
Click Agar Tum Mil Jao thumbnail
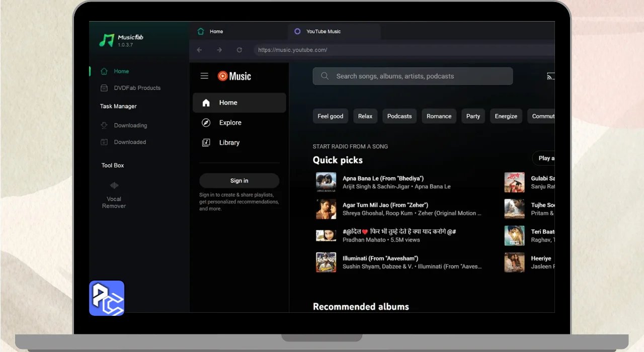326,209
